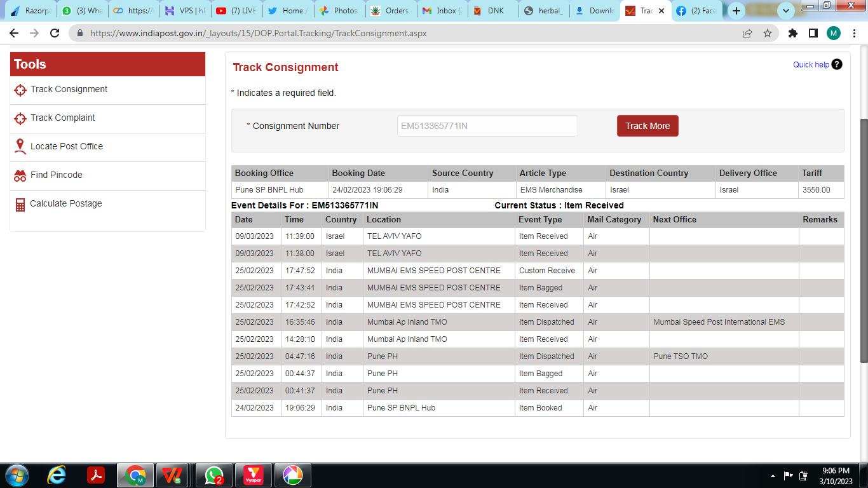Click the Track More button
Viewport: 868px width, 488px height.
point(648,126)
